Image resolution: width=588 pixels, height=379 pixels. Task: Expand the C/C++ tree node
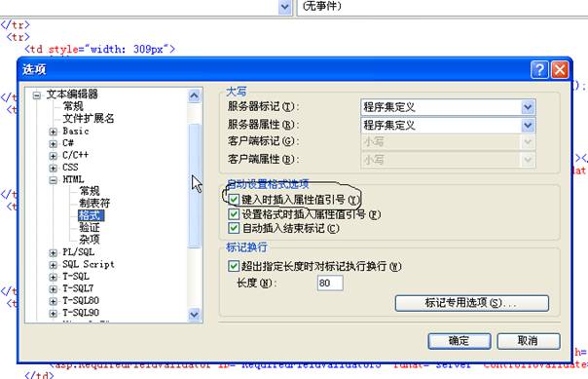tap(54, 156)
